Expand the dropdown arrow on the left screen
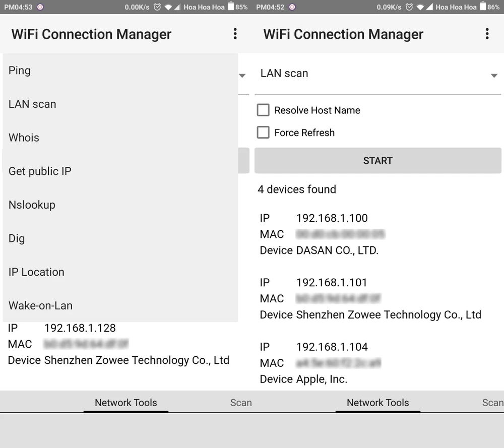Image resolution: width=504 pixels, height=448 pixels. (x=242, y=75)
